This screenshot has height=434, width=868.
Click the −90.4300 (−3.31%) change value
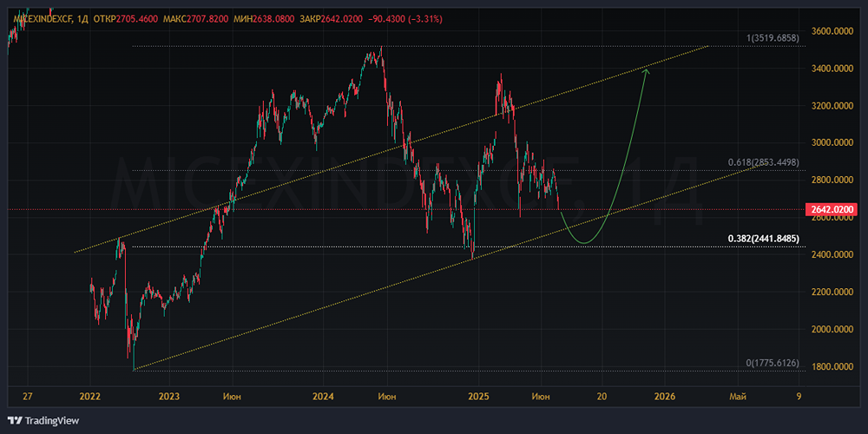(x=405, y=19)
